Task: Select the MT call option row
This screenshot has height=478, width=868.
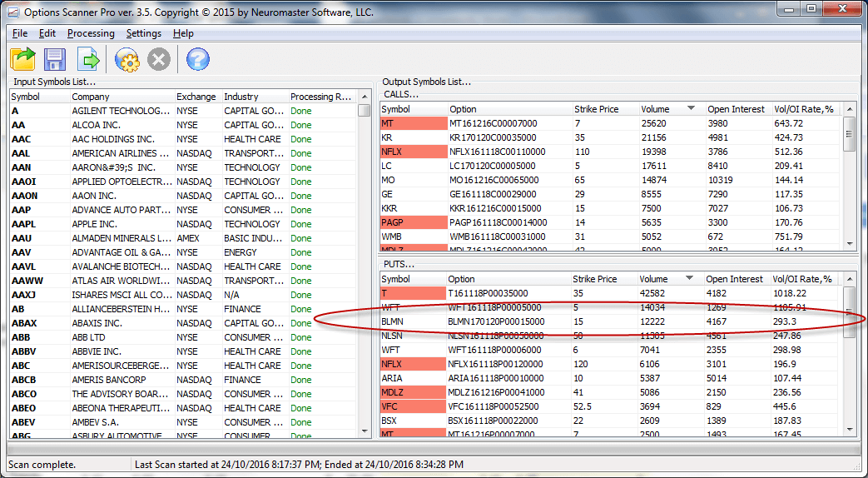Action: (x=611, y=123)
